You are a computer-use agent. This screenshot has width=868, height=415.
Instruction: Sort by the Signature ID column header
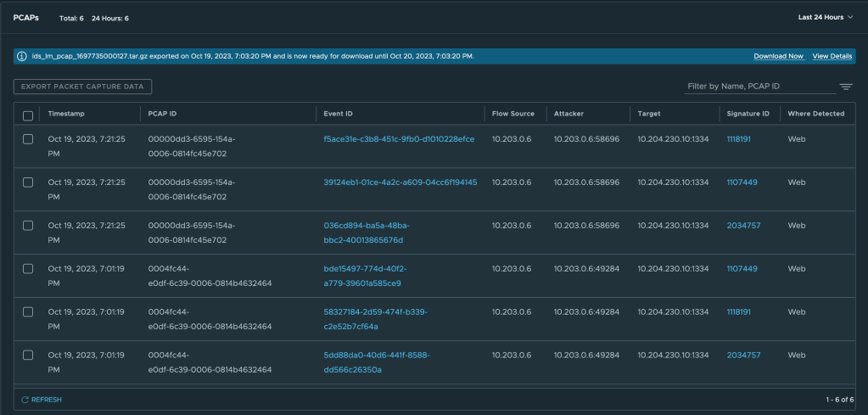click(x=748, y=114)
